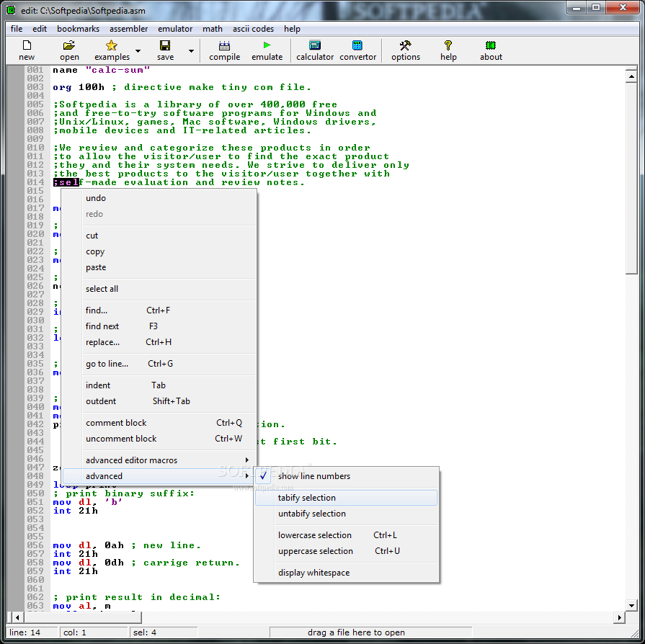Click the vertical scrollbar thumb

pos(631,178)
